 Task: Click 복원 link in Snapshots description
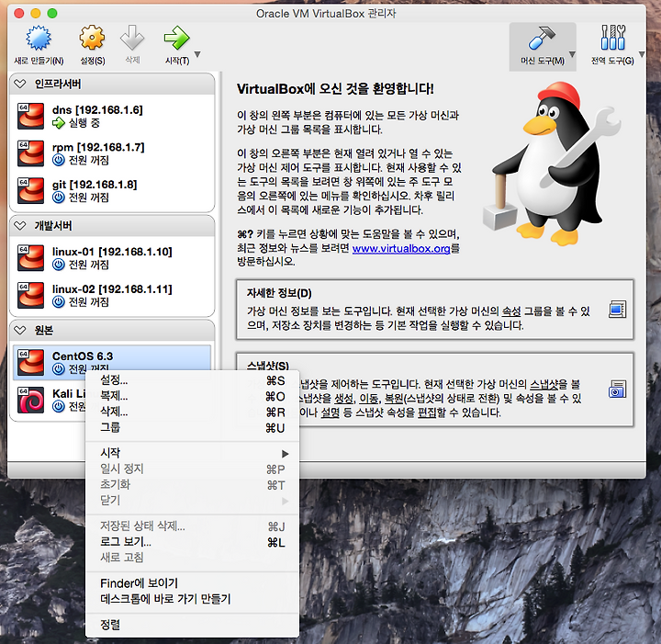[394, 399]
